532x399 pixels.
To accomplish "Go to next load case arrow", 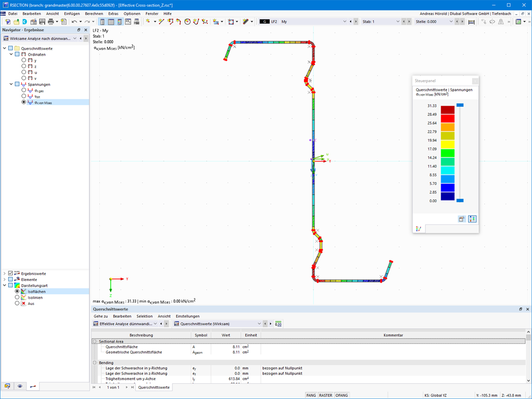I will coord(356,21).
